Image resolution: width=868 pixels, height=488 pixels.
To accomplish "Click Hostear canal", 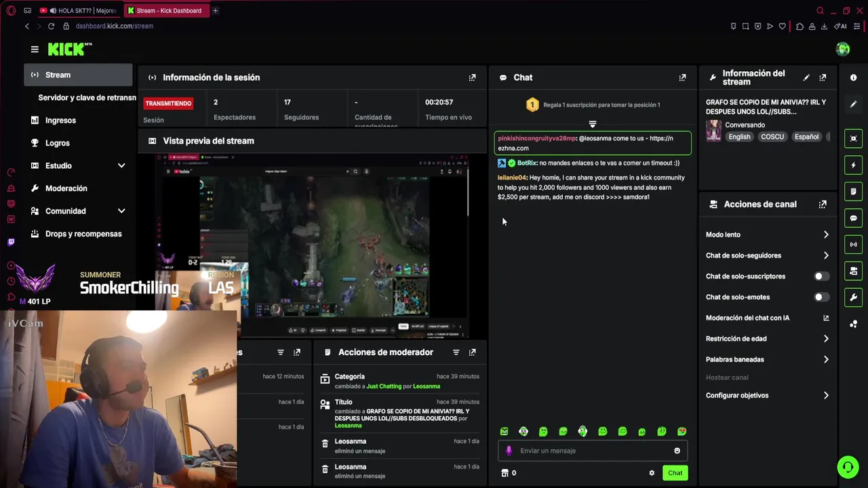I will (x=727, y=378).
